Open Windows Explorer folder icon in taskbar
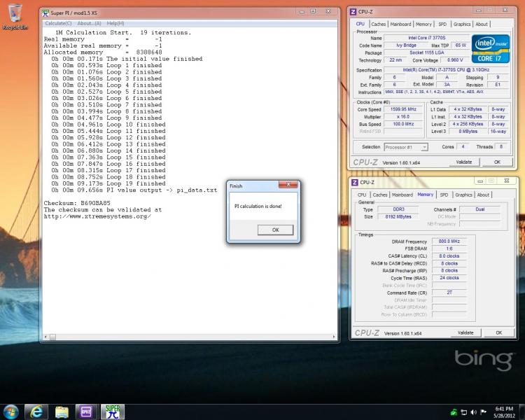The width and height of the screenshot is (525, 420). [x=62, y=412]
